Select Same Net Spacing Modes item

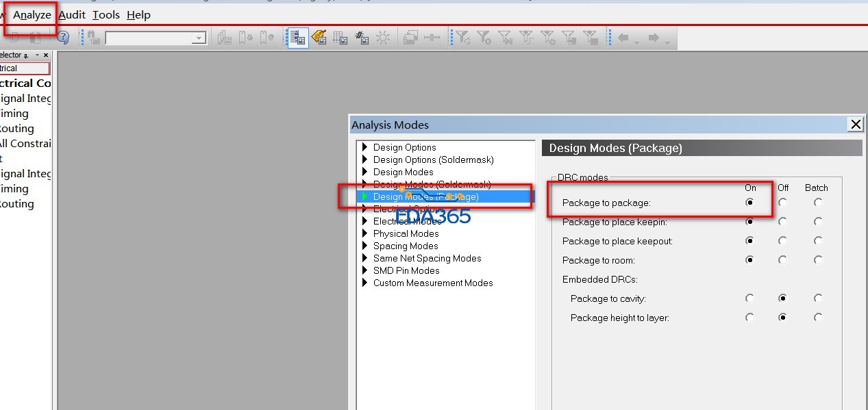tap(427, 258)
